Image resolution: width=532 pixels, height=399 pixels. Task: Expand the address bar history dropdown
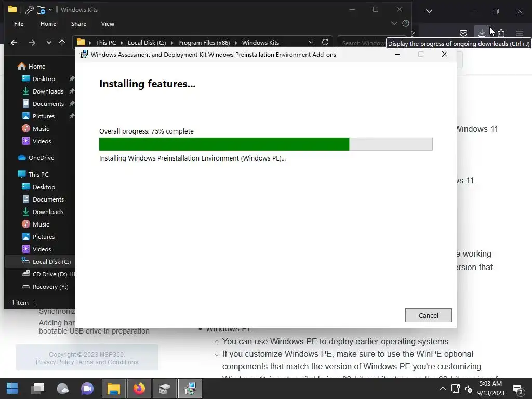tap(311, 42)
